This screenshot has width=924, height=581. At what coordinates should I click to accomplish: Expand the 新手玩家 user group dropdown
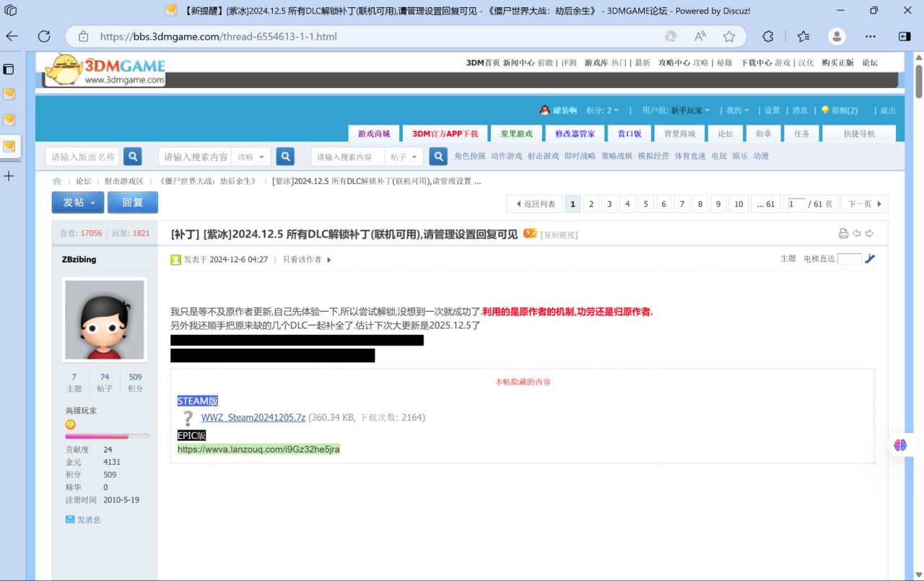click(x=690, y=110)
